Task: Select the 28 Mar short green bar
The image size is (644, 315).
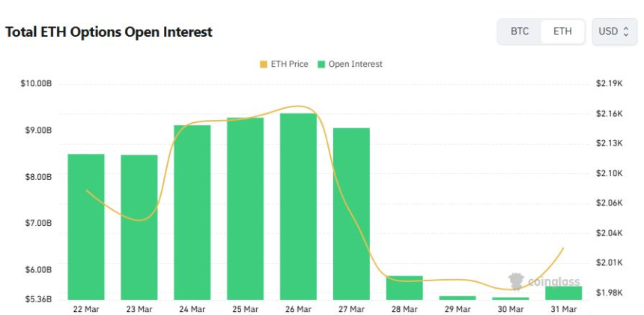Action: pyautogui.click(x=404, y=288)
